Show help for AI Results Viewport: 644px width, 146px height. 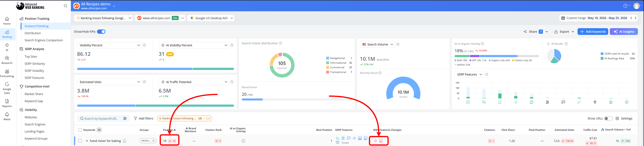[566, 44]
